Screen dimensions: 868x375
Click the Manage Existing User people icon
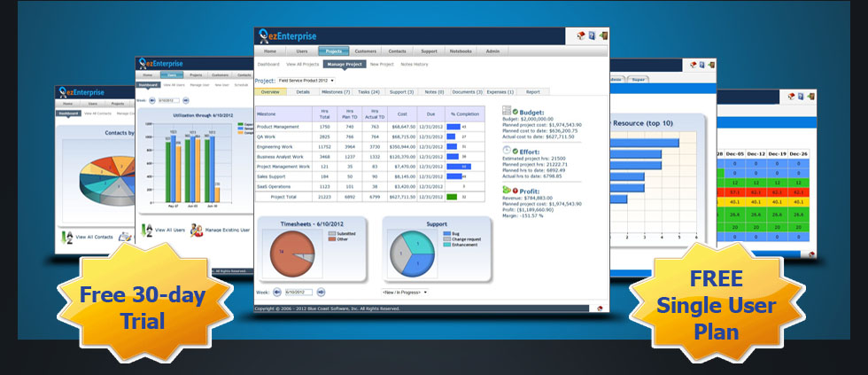pyautogui.click(x=196, y=230)
